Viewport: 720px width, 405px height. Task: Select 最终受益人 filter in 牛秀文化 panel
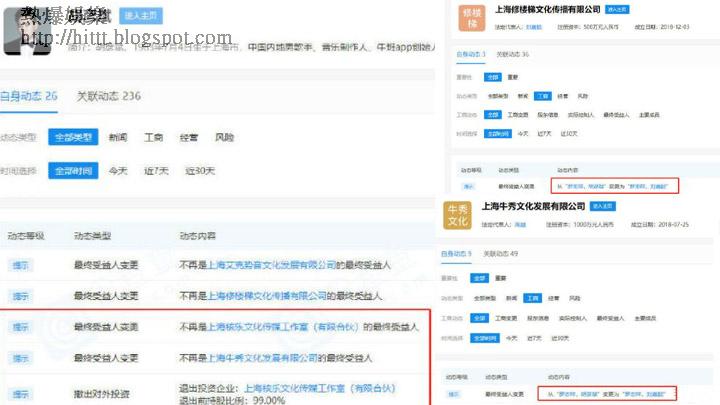610,318
